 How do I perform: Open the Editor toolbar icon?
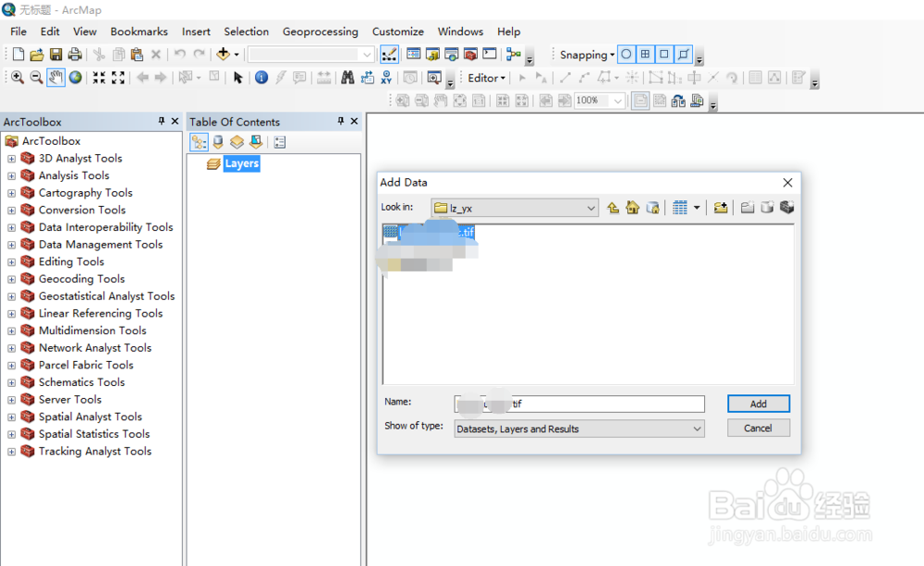tap(389, 54)
